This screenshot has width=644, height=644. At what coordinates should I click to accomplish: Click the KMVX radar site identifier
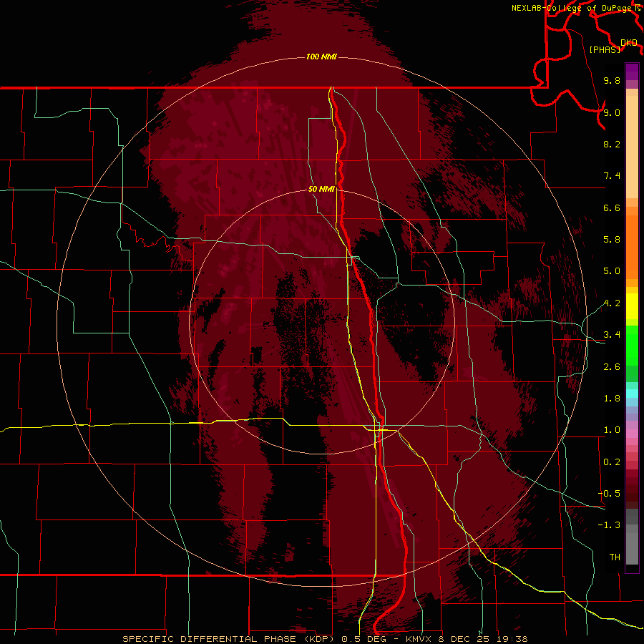coord(419,639)
